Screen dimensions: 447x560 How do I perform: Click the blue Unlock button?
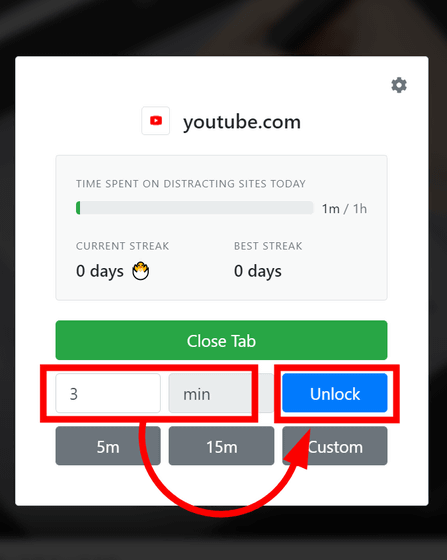coord(335,393)
